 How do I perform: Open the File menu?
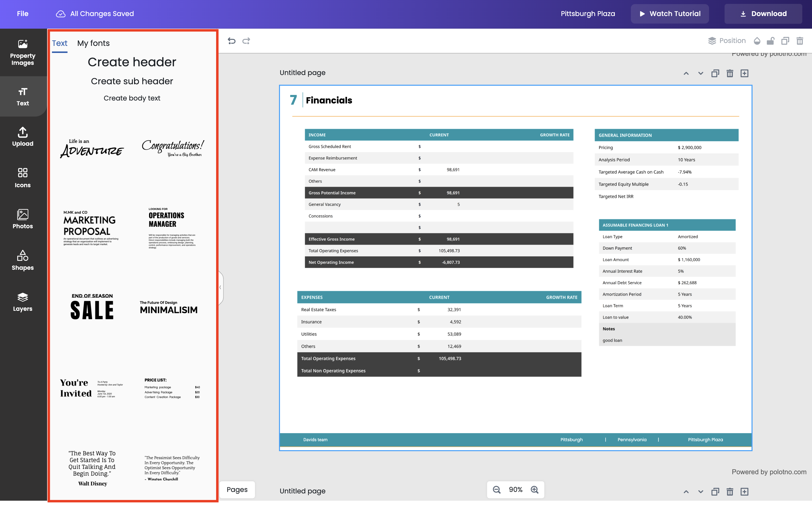(23, 14)
